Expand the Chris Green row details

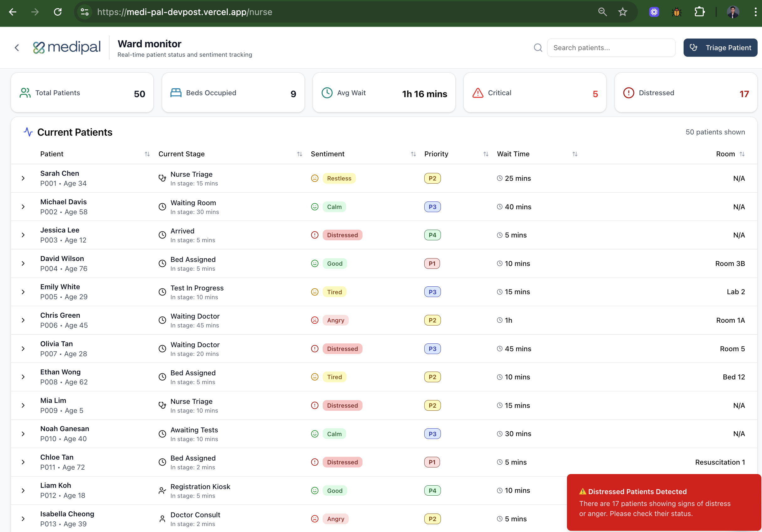(23, 321)
